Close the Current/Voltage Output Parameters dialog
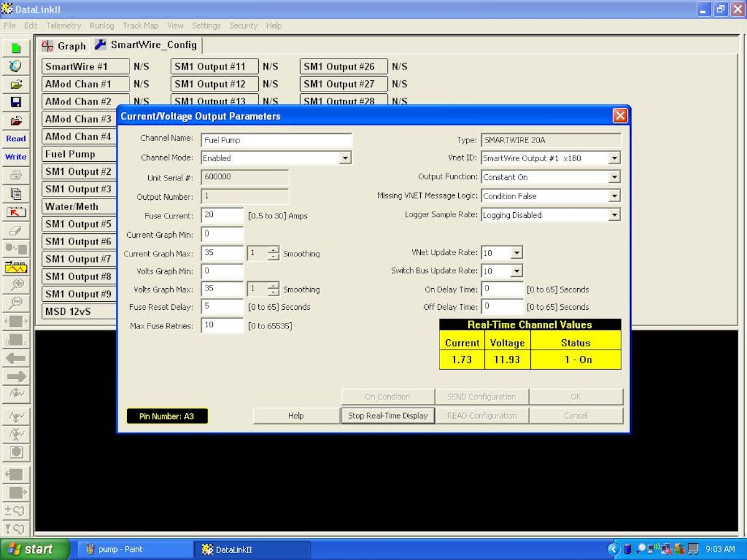 (620, 116)
